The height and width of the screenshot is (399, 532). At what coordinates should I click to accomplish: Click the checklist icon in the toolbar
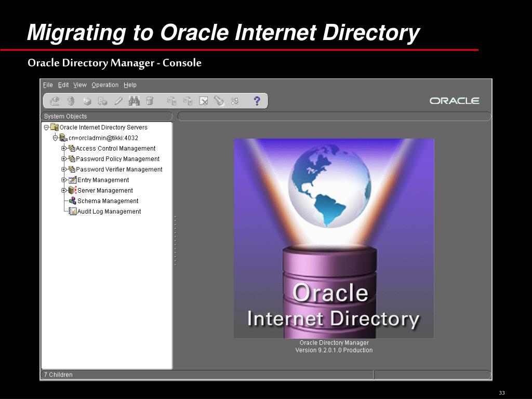click(x=235, y=101)
